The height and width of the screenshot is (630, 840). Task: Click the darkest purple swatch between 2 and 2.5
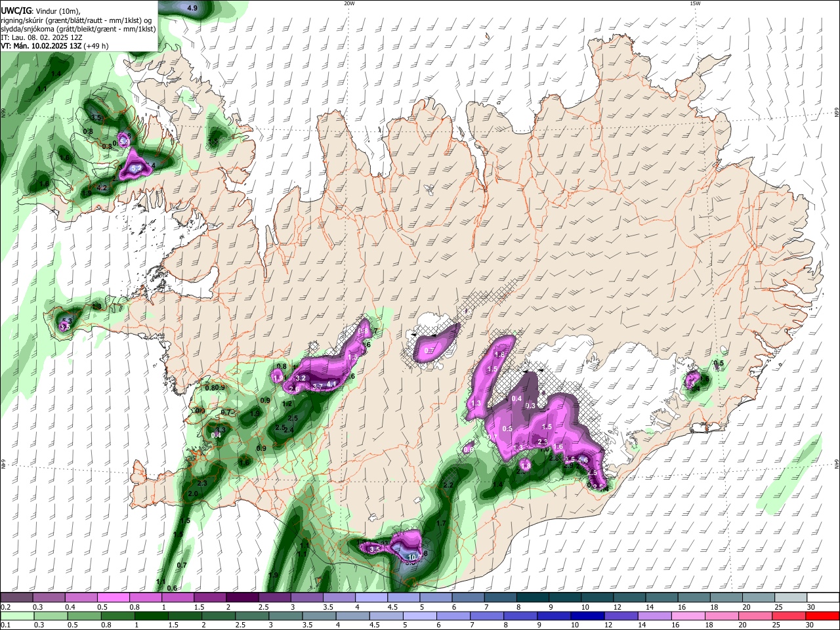click(242, 598)
